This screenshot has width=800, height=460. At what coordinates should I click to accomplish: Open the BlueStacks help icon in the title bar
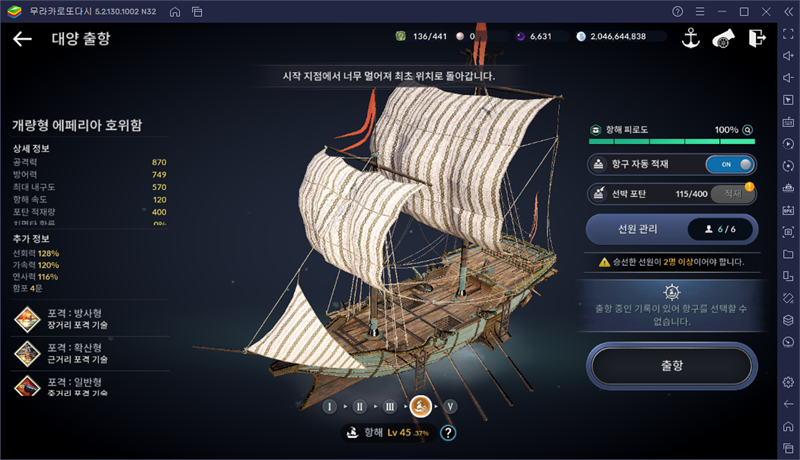pos(677,11)
